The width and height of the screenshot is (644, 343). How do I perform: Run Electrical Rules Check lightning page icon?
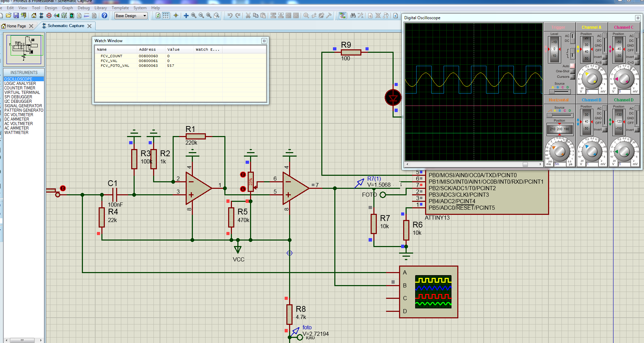pos(396,15)
